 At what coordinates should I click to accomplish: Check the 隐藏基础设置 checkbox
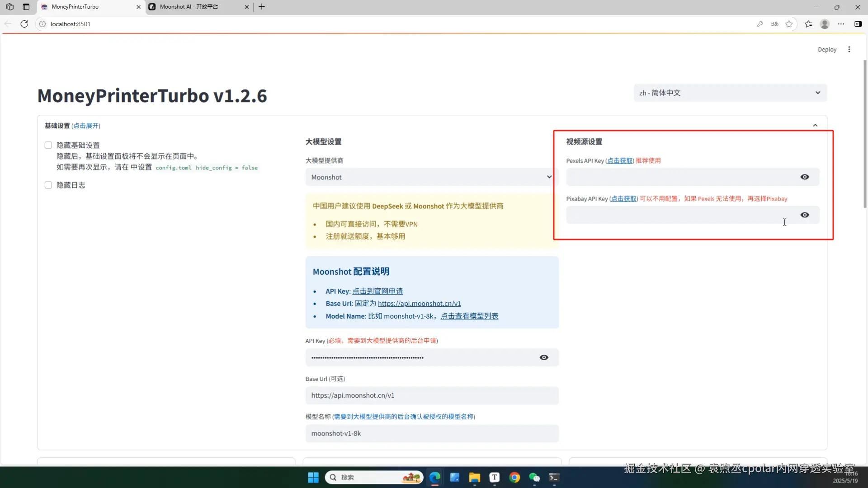(48, 145)
